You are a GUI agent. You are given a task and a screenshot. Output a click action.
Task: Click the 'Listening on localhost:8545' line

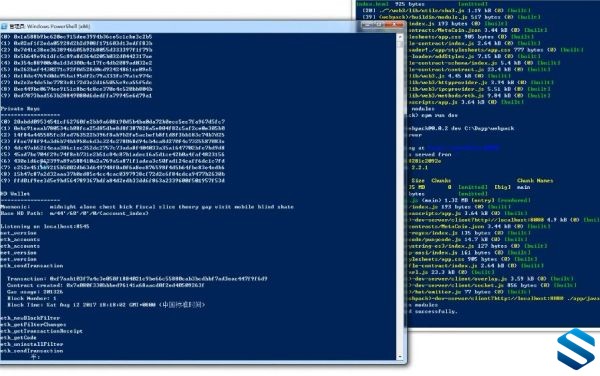45,226
